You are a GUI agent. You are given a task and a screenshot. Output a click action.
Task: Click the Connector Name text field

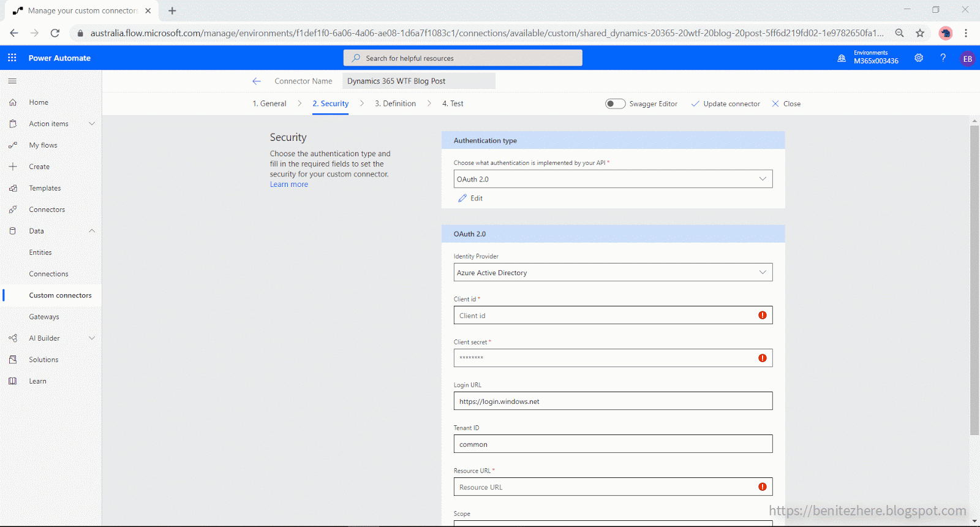click(419, 81)
